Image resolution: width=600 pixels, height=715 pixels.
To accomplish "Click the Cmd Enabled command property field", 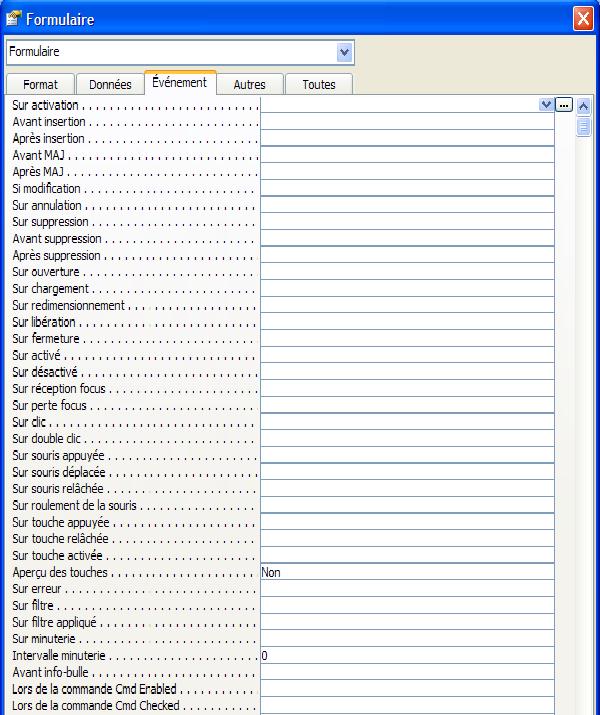I will click(407, 689).
